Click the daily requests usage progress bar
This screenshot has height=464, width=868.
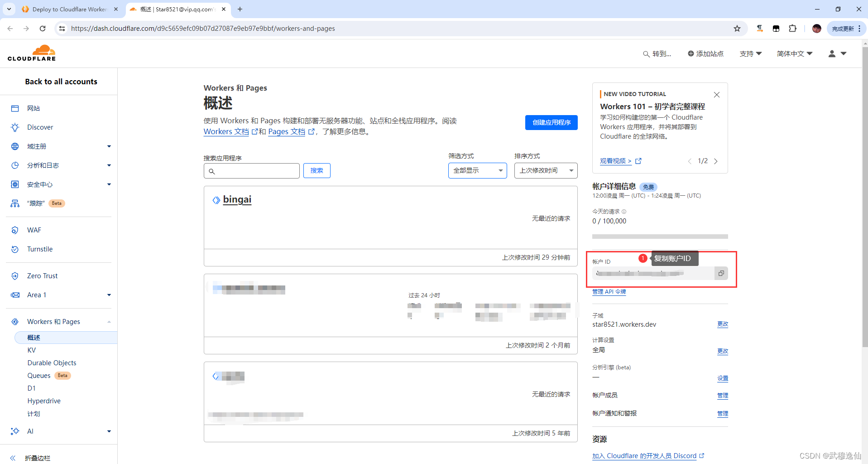[660, 236]
